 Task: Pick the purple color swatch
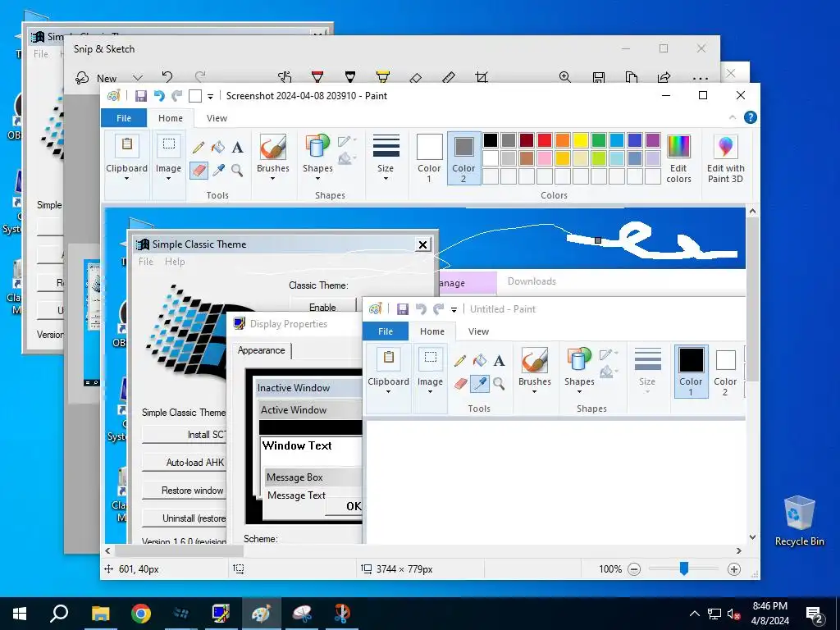tap(652, 140)
